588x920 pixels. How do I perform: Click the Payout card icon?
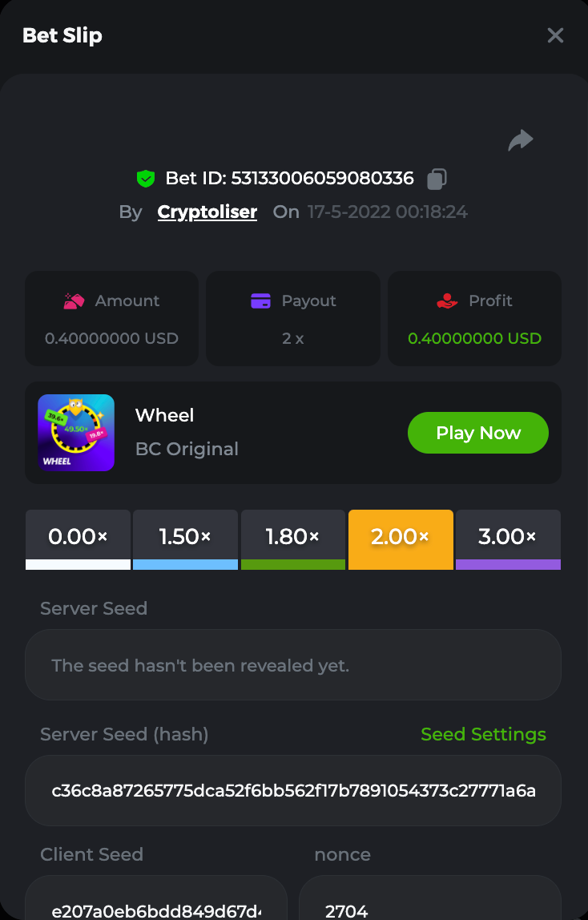(x=260, y=301)
